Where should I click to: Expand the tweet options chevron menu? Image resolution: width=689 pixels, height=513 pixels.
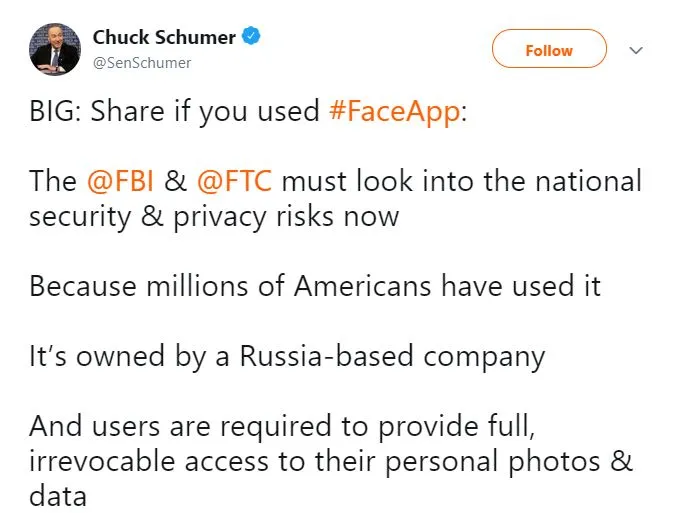point(635,50)
